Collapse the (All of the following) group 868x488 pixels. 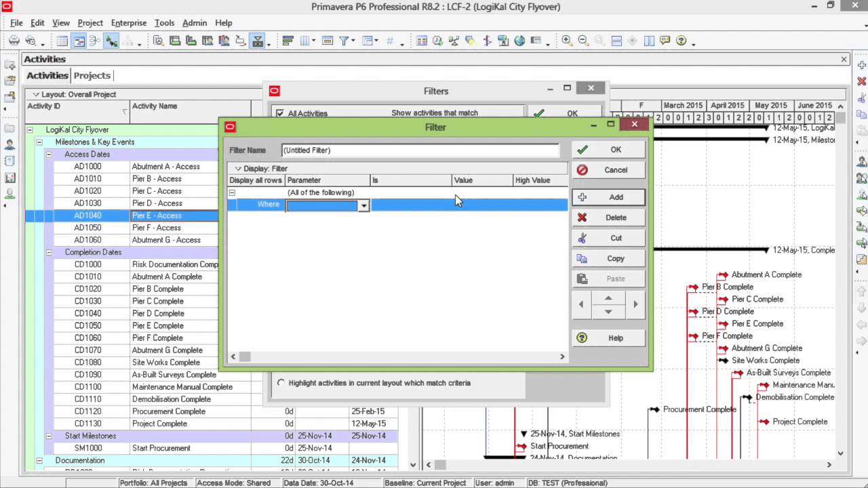click(232, 192)
